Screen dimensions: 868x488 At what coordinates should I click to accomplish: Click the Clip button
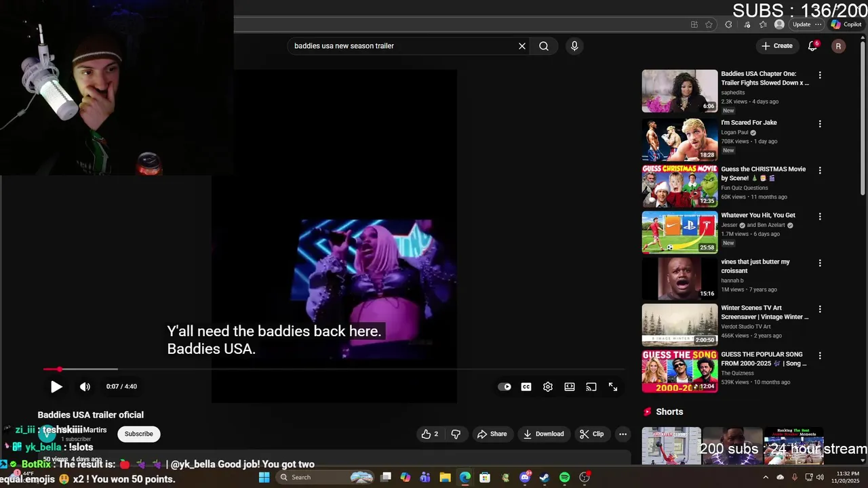tap(591, 434)
